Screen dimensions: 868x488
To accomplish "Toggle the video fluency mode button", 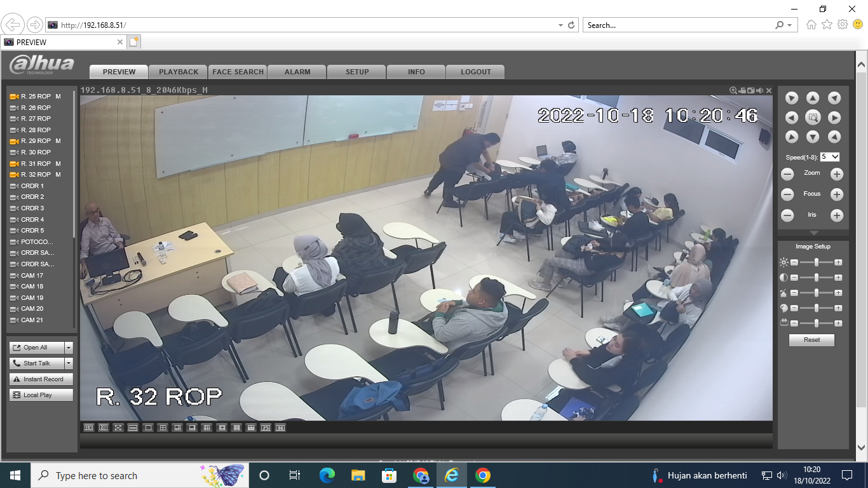I will click(x=104, y=428).
